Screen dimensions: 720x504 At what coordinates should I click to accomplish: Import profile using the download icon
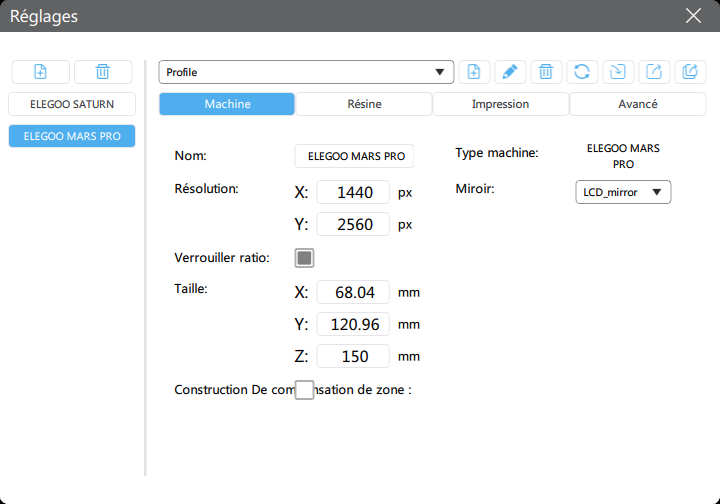point(618,72)
